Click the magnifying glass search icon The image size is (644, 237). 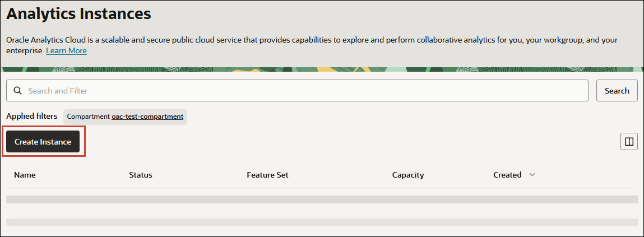tap(17, 90)
